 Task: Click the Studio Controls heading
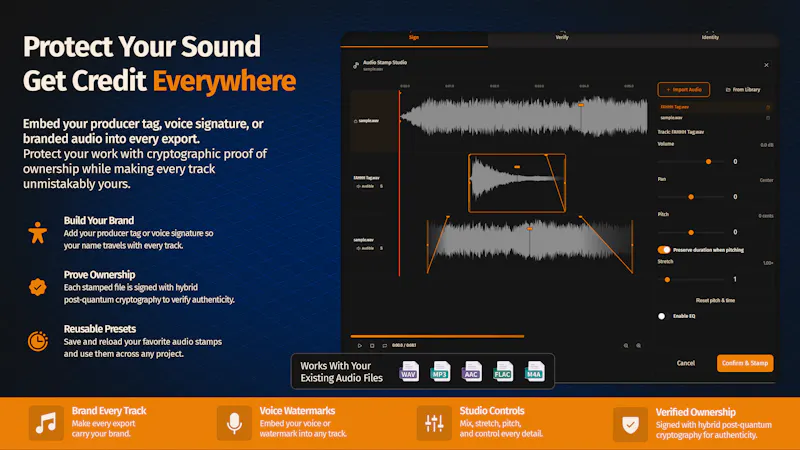pos(492,411)
